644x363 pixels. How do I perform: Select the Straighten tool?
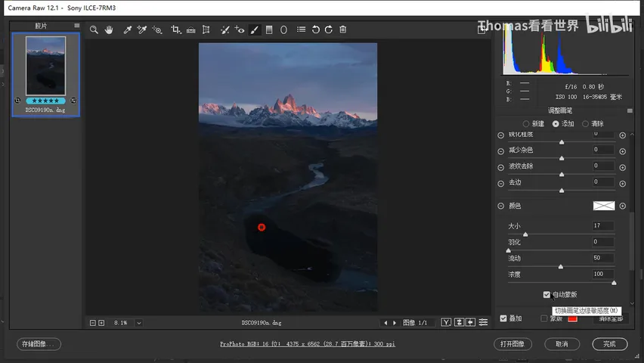tap(191, 29)
